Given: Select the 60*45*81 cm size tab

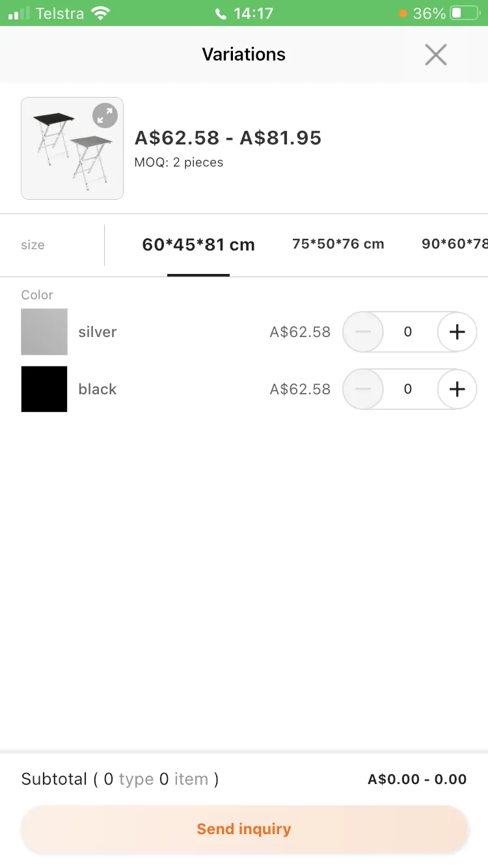Looking at the screenshot, I should (x=198, y=245).
